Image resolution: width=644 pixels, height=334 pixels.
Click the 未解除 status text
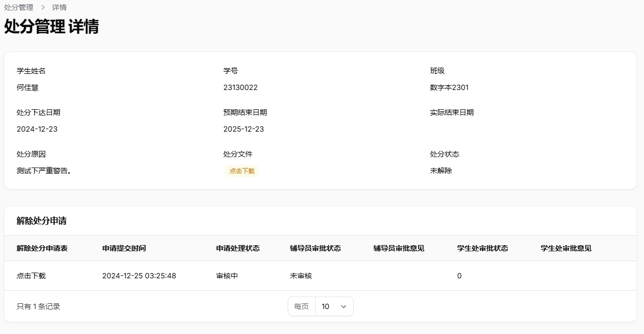[440, 170]
